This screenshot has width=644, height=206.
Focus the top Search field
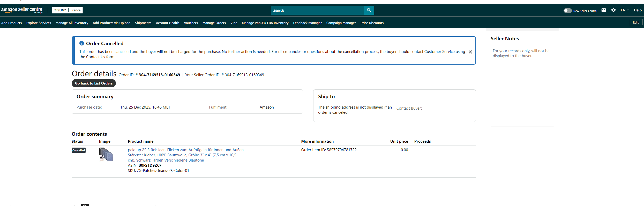(317, 10)
